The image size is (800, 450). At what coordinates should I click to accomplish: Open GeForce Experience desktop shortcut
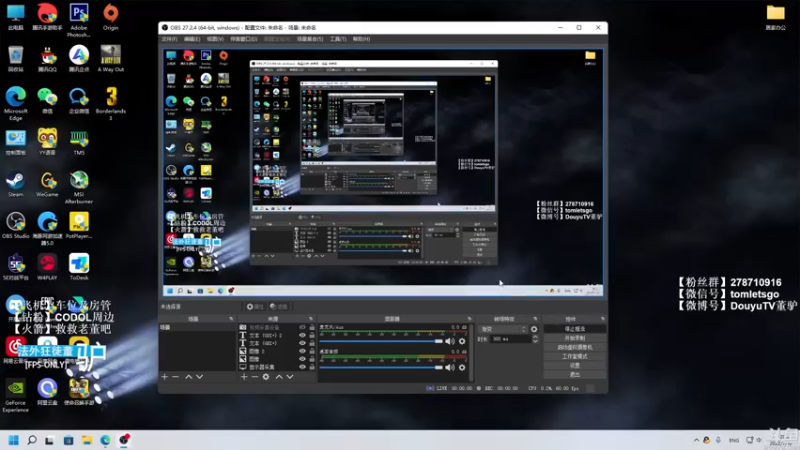pyautogui.click(x=15, y=395)
